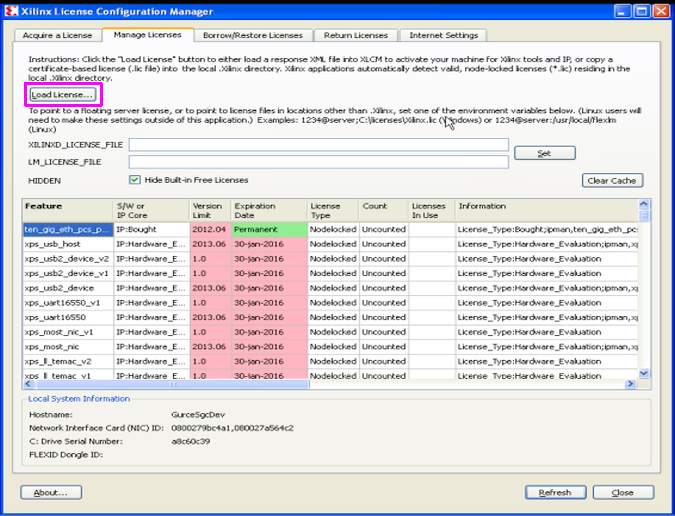The width and height of the screenshot is (675, 516).
Task: Click the Version Limit column header
Action: (x=211, y=210)
